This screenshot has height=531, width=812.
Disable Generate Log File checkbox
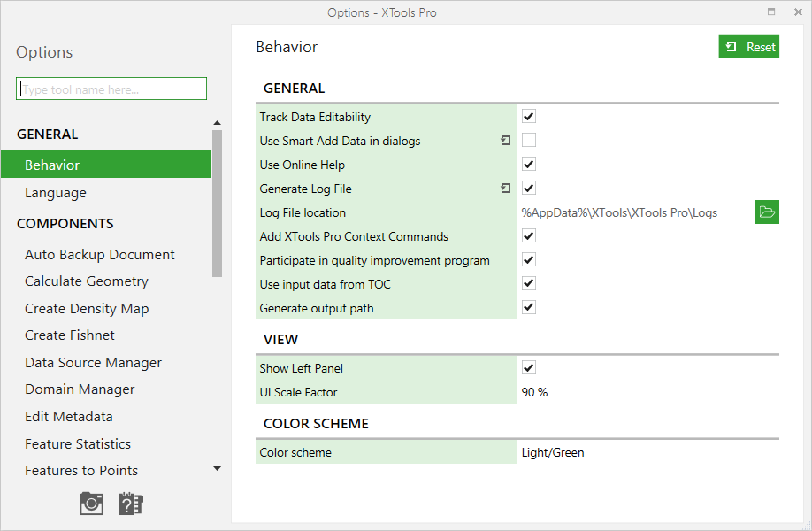pos(529,188)
